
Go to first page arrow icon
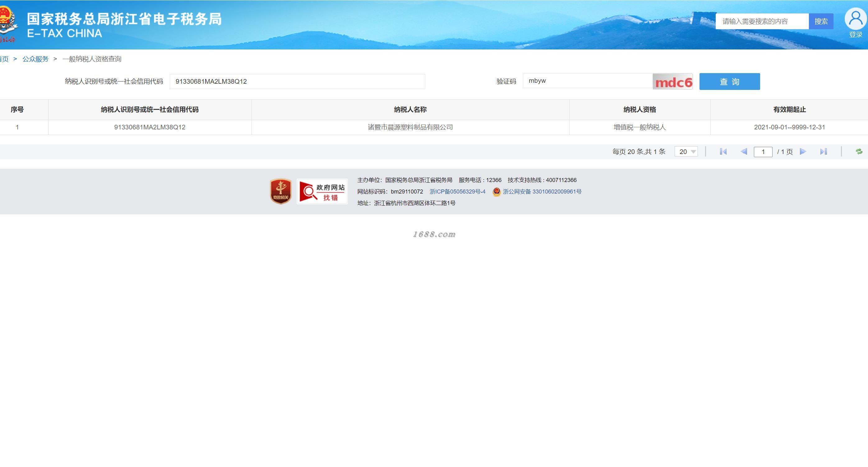[723, 152]
